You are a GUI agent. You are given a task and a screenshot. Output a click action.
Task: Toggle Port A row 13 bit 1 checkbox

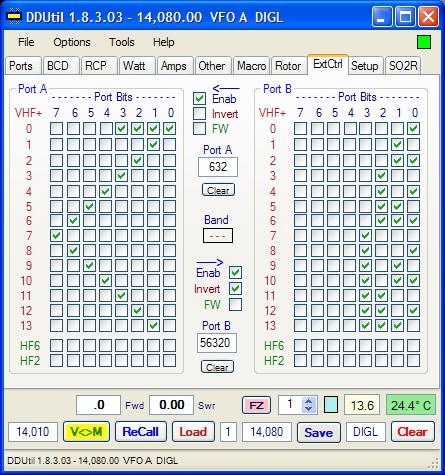tap(154, 325)
